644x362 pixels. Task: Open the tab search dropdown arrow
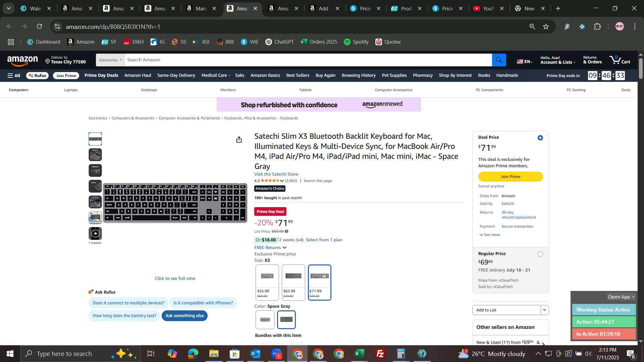tap(9, 8)
